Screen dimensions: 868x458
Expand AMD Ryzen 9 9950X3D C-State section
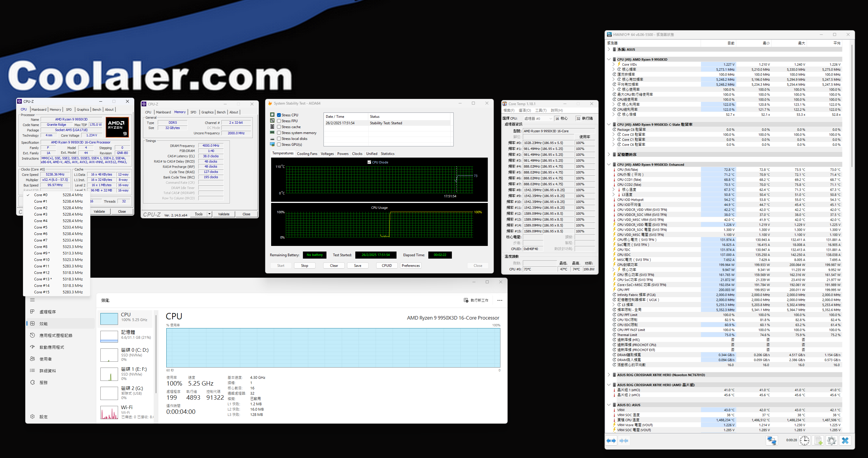(611, 125)
